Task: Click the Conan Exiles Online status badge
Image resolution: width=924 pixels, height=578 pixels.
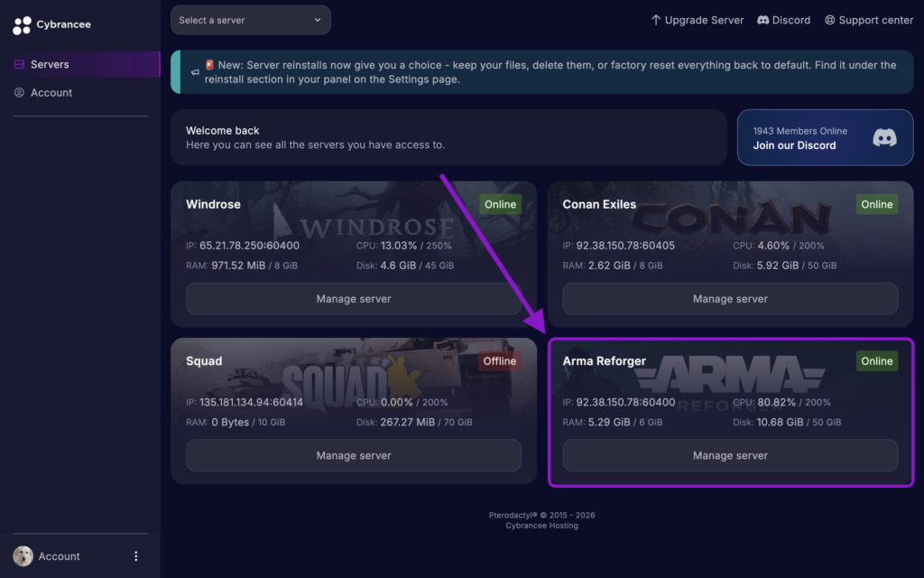Action: tap(877, 204)
